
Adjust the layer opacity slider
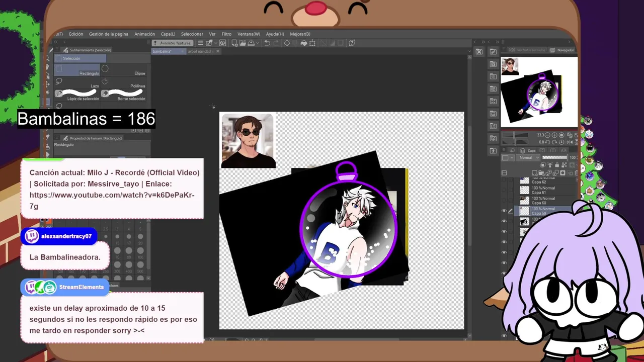click(555, 157)
